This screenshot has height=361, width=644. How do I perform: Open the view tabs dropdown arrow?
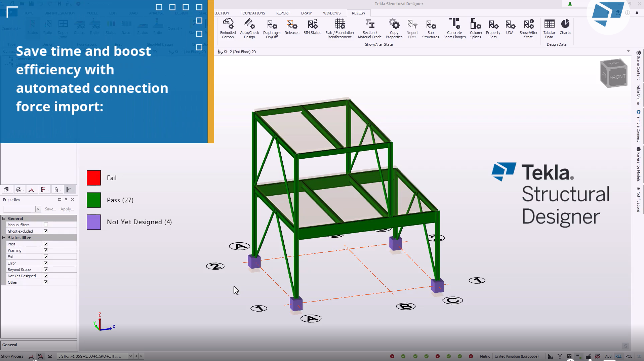click(628, 51)
